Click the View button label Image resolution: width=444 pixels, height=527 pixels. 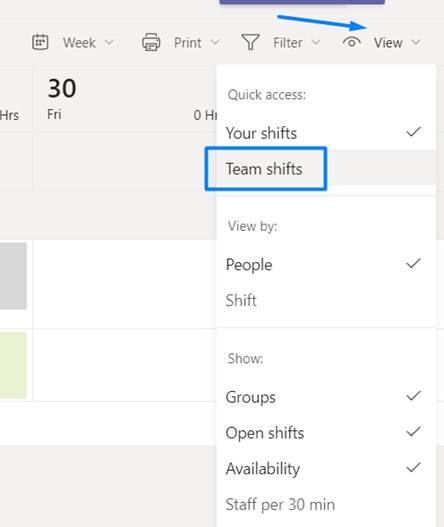[388, 43]
